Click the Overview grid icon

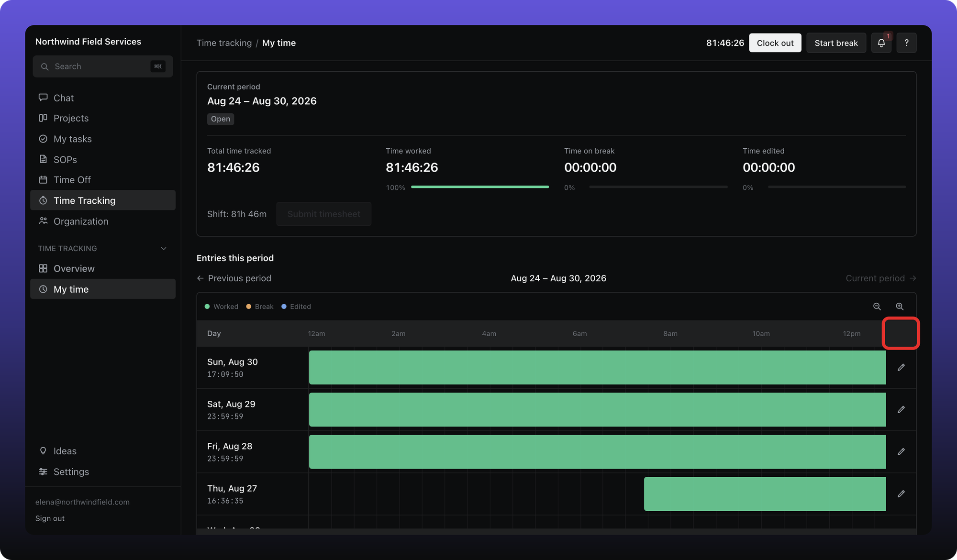43,268
